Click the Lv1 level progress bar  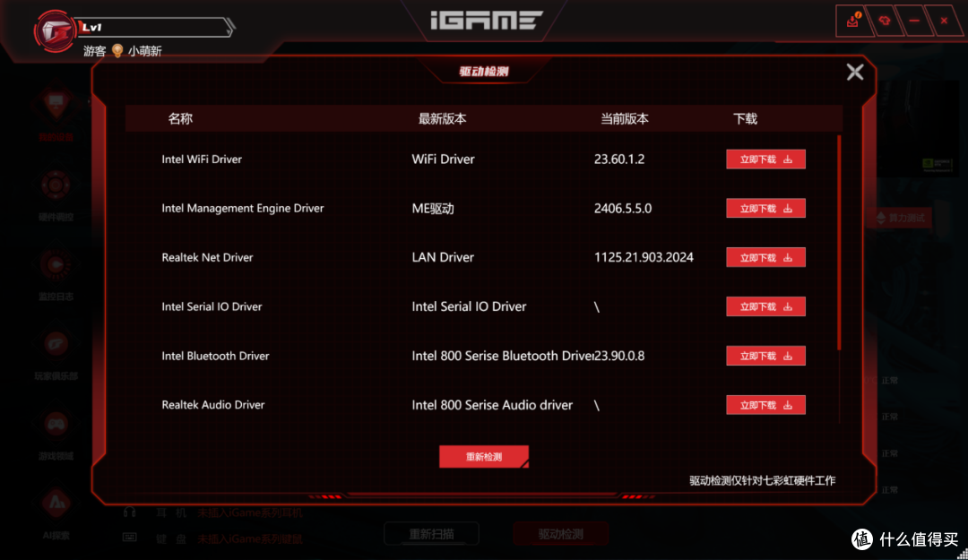coord(154,27)
